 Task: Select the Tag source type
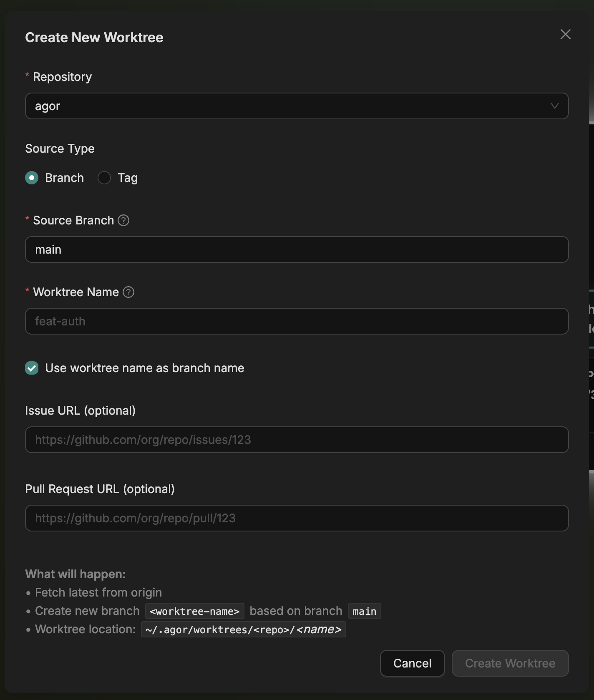[x=104, y=178]
